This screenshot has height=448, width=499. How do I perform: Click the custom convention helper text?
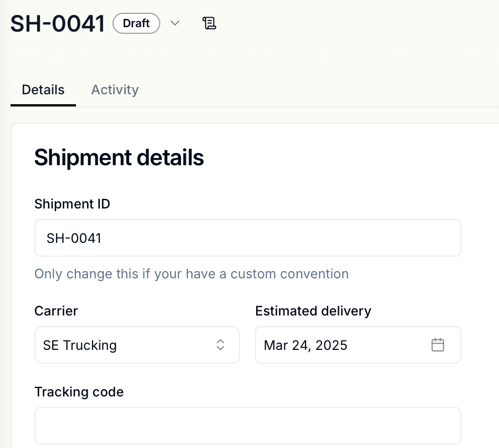coord(192,274)
